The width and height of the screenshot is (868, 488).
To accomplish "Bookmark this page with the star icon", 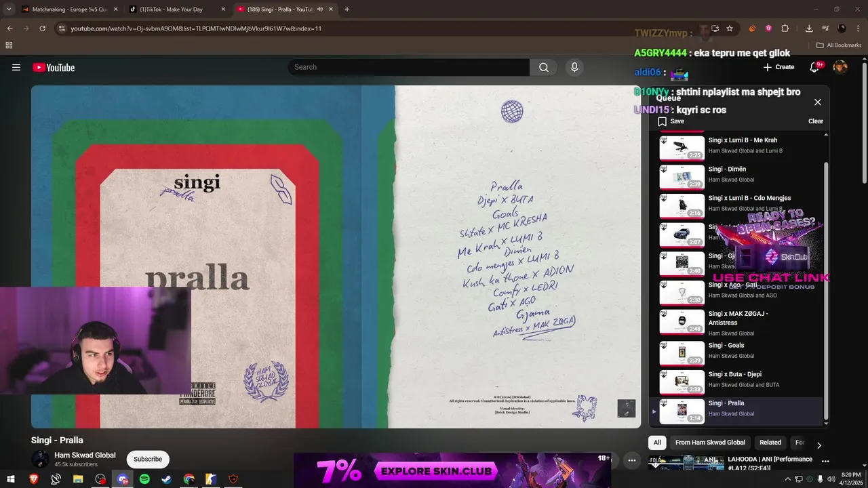I will (730, 28).
